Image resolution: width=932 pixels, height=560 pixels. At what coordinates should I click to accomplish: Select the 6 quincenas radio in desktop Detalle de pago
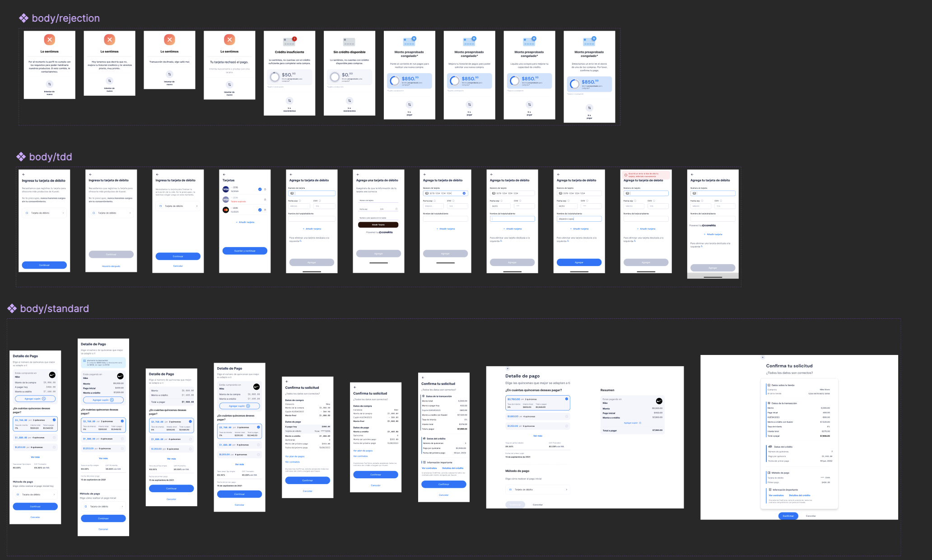[x=567, y=426]
